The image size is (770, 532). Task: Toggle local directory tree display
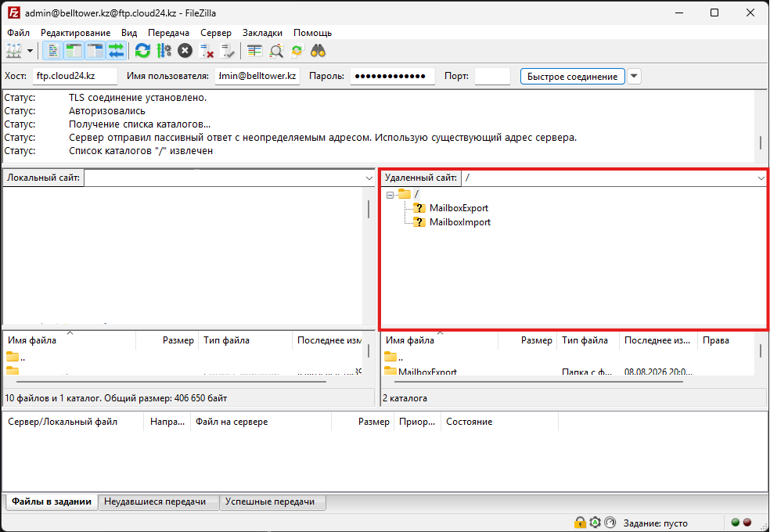(74, 51)
